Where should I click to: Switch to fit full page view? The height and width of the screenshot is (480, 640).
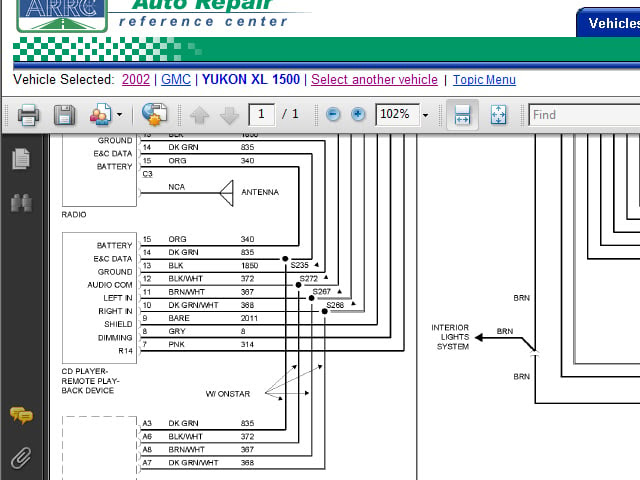point(498,115)
